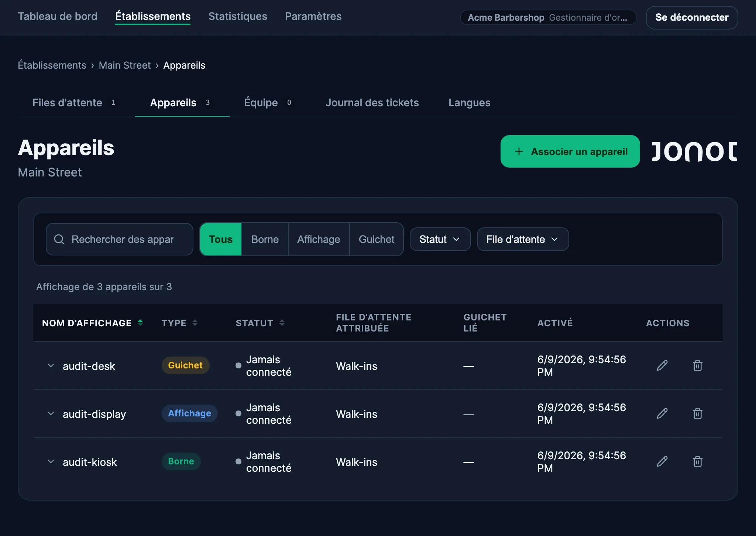Expand the audit-desk row
The image size is (756, 536).
pyautogui.click(x=51, y=365)
